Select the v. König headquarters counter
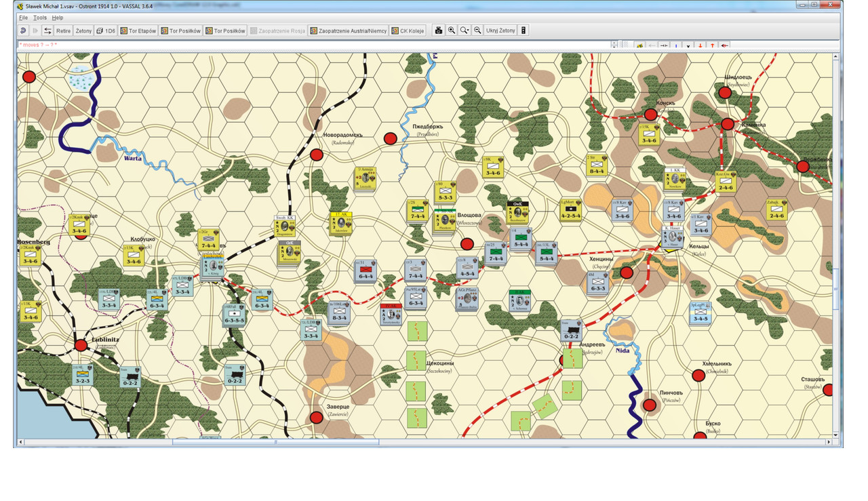868x501 pixels. 212,266
